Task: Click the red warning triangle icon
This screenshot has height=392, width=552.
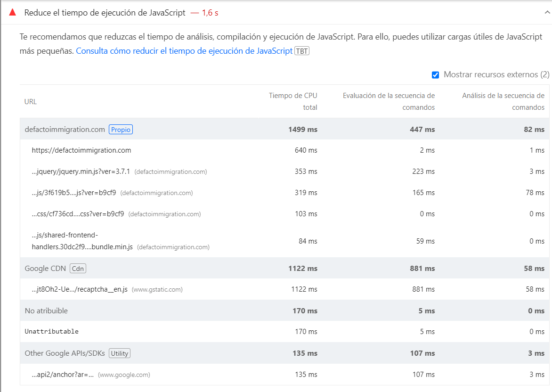Action: coord(13,13)
